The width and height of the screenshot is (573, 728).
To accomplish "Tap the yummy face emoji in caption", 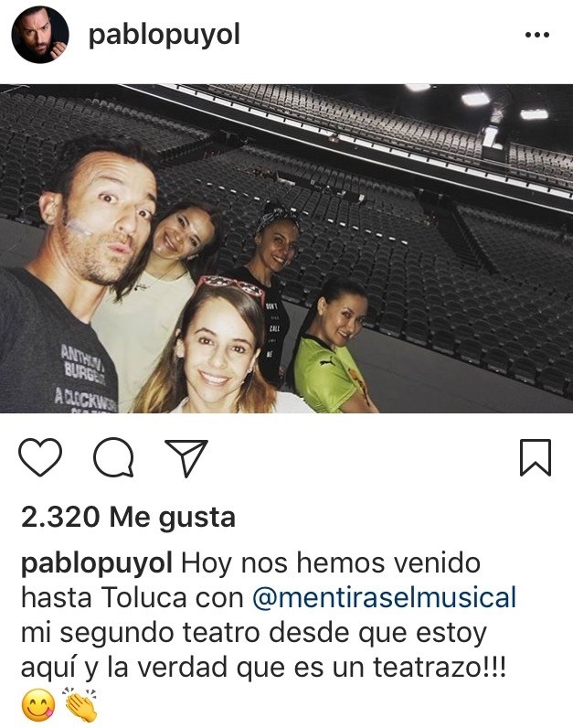I will click(38, 705).
